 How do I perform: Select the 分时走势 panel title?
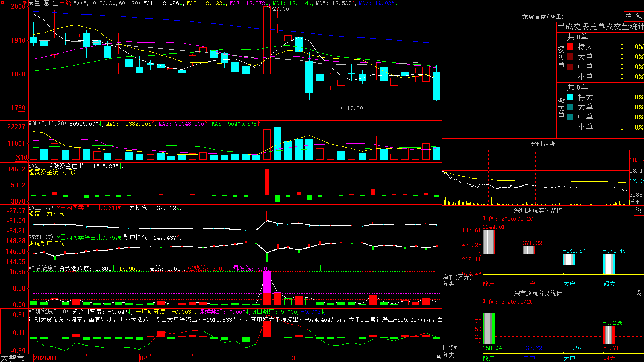point(543,144)
